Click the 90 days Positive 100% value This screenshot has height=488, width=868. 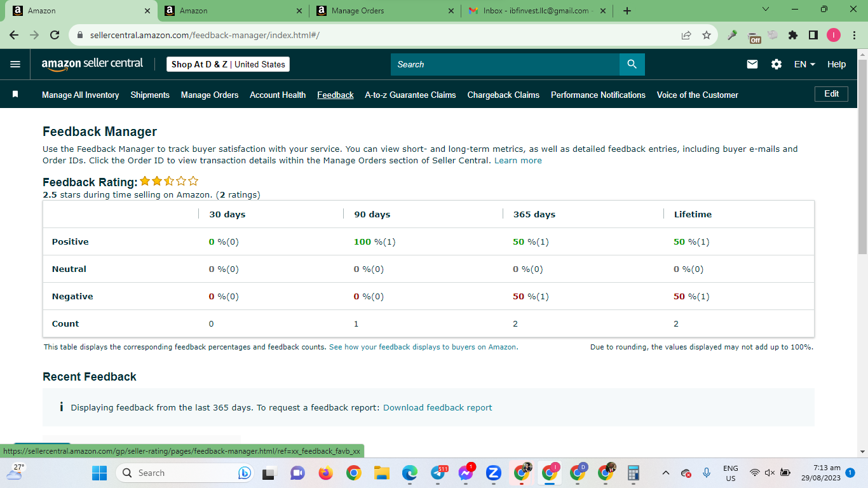375,241
